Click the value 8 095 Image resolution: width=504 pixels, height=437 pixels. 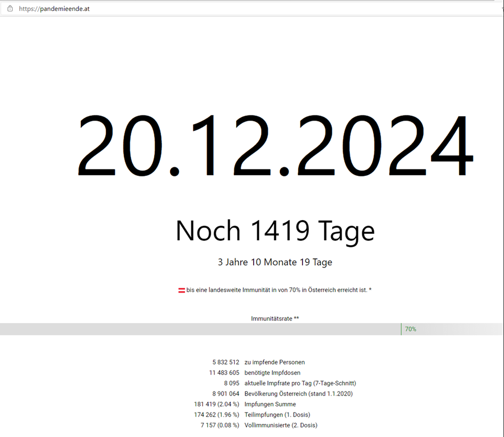click(232, 384)
